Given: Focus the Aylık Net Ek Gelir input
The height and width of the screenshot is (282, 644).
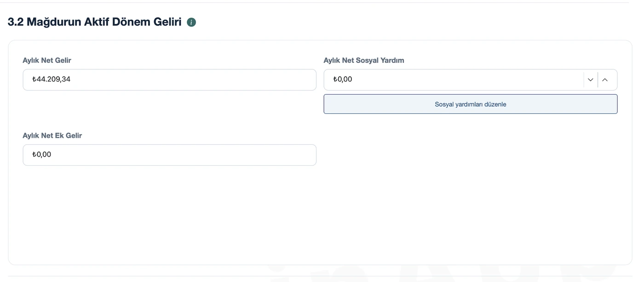Looking at the screenshot, I should tap(169, 155).
